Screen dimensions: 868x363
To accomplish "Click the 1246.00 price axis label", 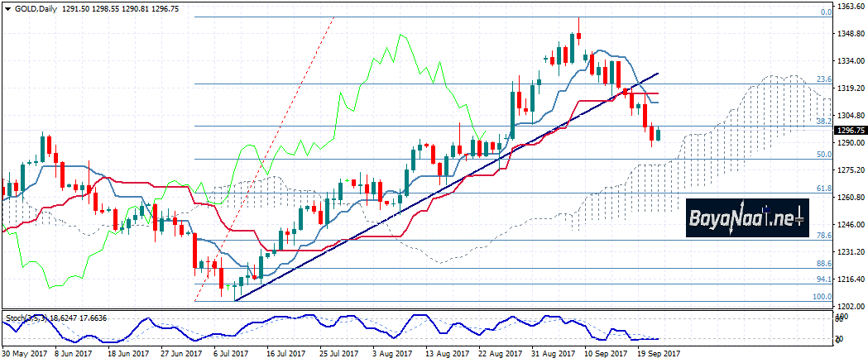I will pos(851,224).
